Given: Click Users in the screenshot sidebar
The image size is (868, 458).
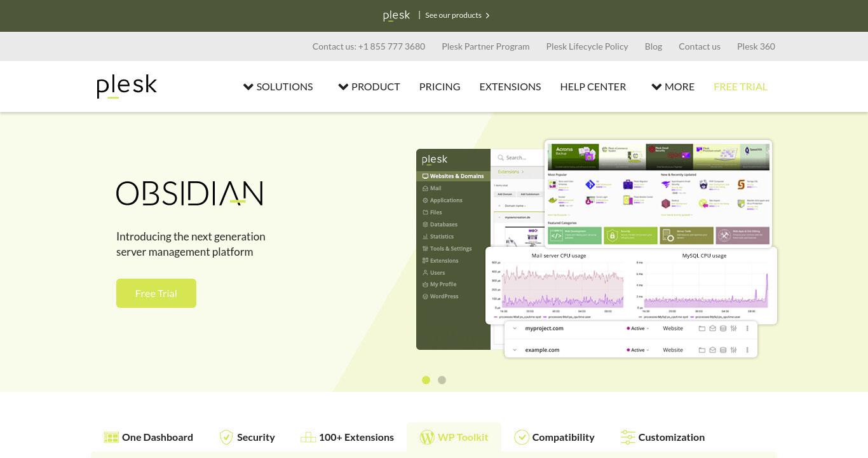Looking at the screenshot, I should tap(434, 273).
